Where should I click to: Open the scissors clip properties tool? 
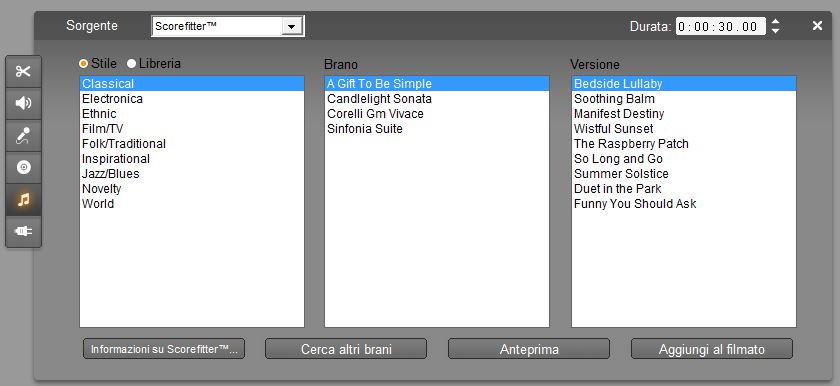[x=23, y=72]
